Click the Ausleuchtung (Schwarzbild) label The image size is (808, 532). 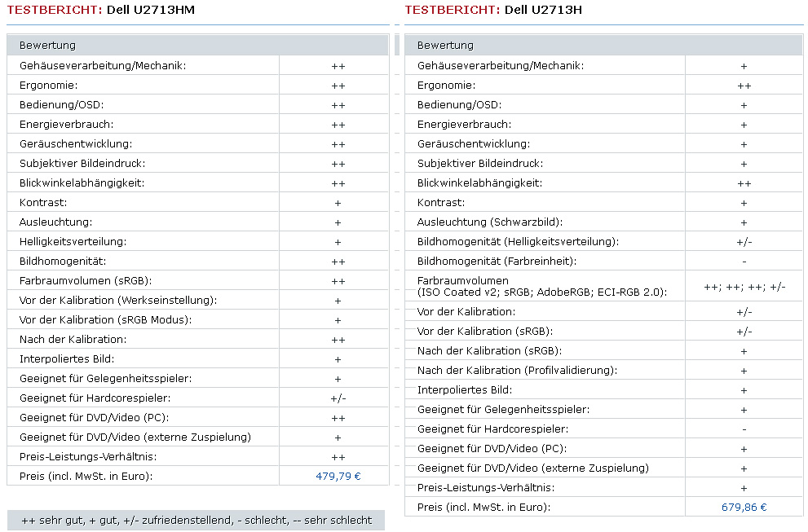click(x=490, y=222)
